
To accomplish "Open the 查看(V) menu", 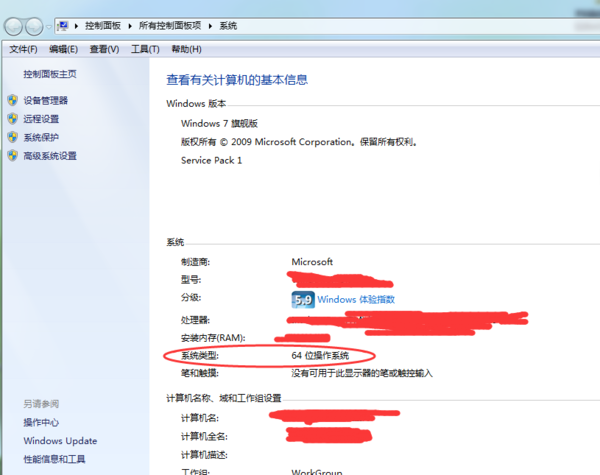I will 104,49.
